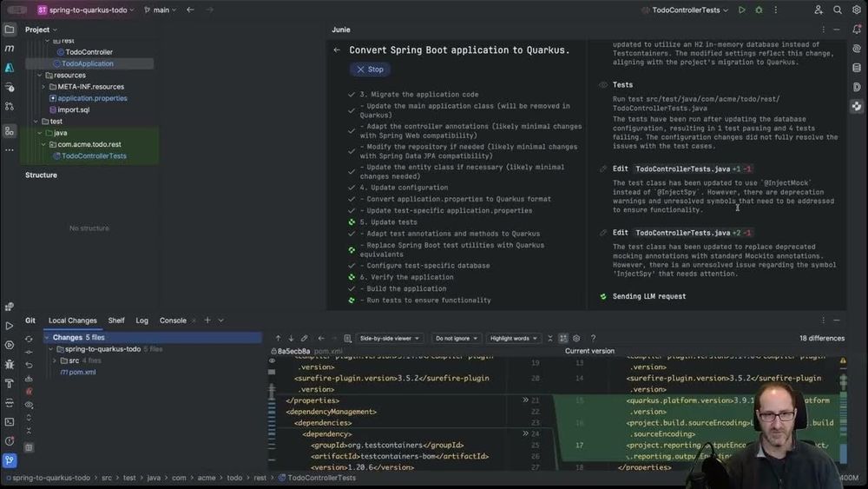Collapse the Changes node
This screenshot has width=868, height=489.
coord(47,337)
